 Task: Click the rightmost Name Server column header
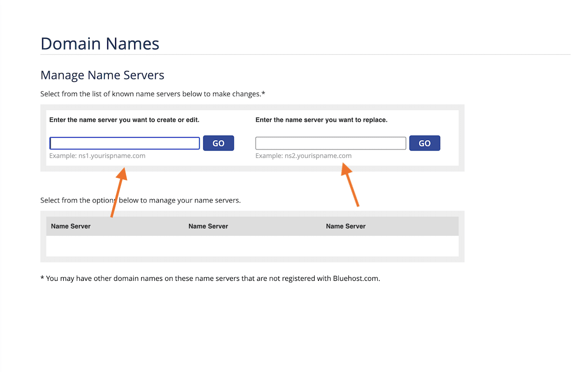coord(345,226)
